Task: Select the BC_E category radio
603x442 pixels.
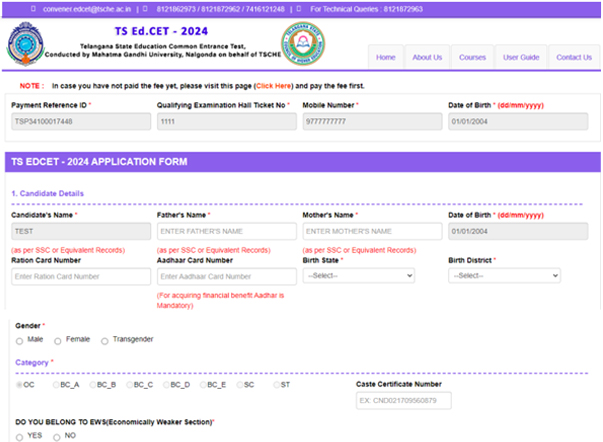Action: point(203,385)
